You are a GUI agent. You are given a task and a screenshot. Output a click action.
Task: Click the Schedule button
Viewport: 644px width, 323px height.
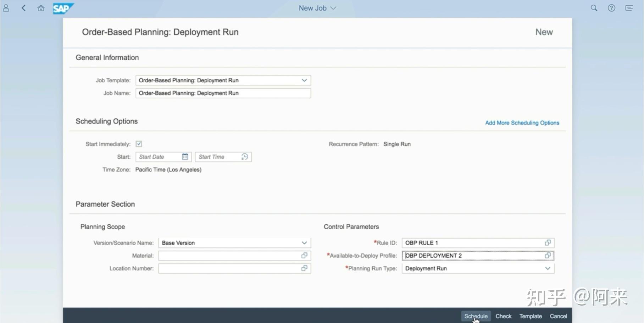coord(476,316)
